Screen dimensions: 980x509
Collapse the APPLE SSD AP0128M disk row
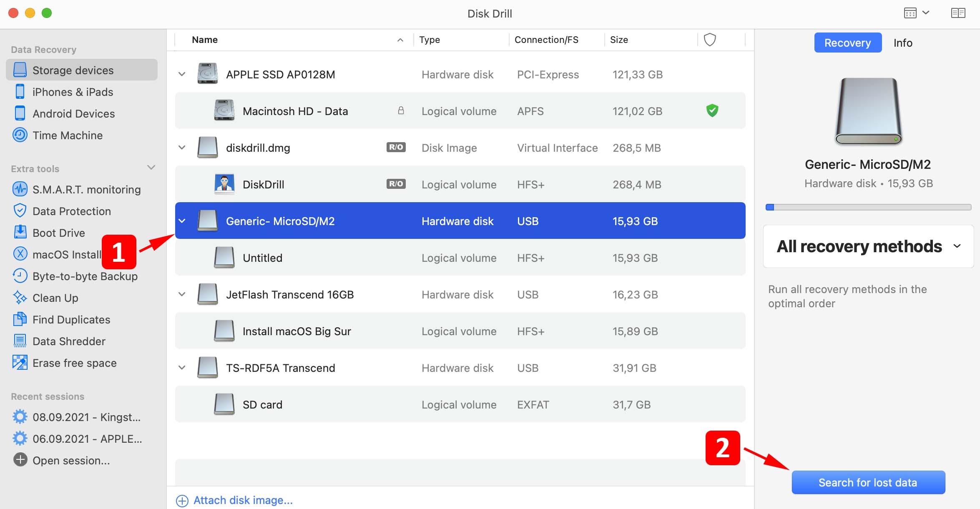(182, 74)
